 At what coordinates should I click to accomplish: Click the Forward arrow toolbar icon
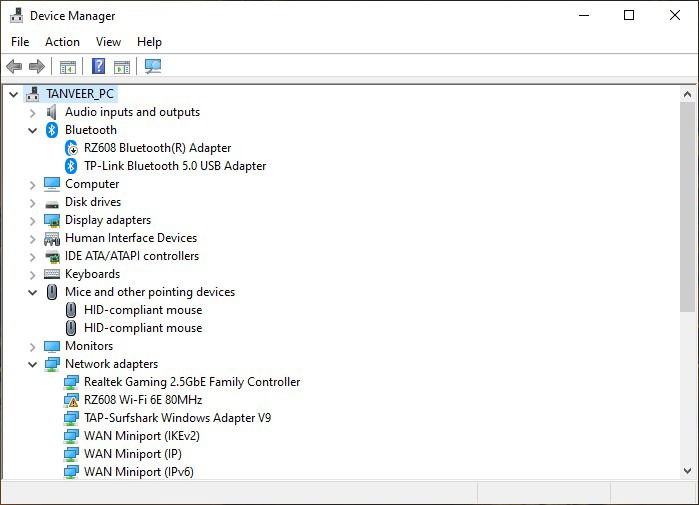37,67
